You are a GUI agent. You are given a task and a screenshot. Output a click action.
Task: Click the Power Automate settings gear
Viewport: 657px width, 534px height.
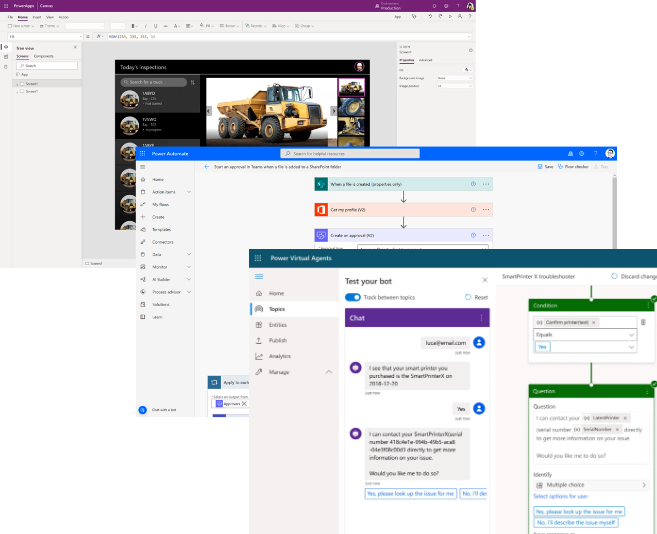pyautogui.click(x=582, y=154)
